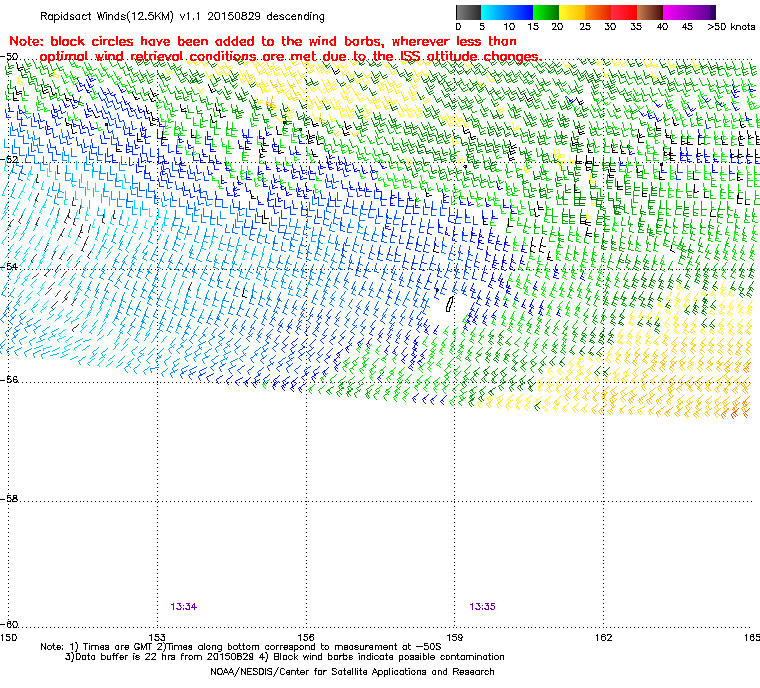760x688 pixels.
Task: Click the 162 longitude axis label
Action: click(603, 637)
